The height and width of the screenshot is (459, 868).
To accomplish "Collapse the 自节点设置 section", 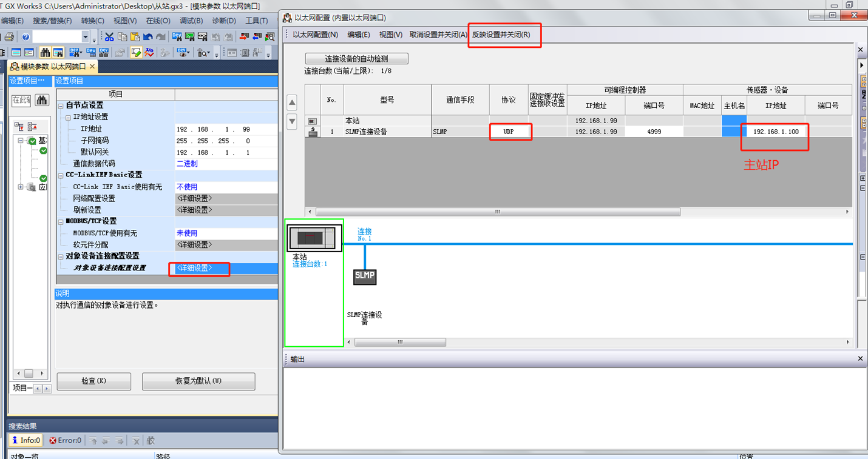I will [x=61, y=106].
